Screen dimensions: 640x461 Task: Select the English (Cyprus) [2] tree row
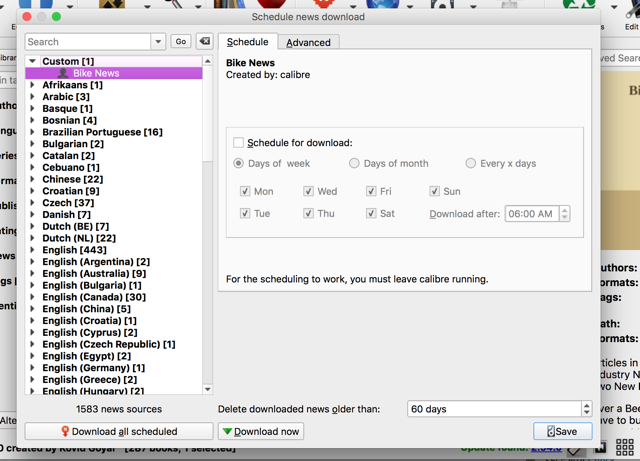coord(113,332)
